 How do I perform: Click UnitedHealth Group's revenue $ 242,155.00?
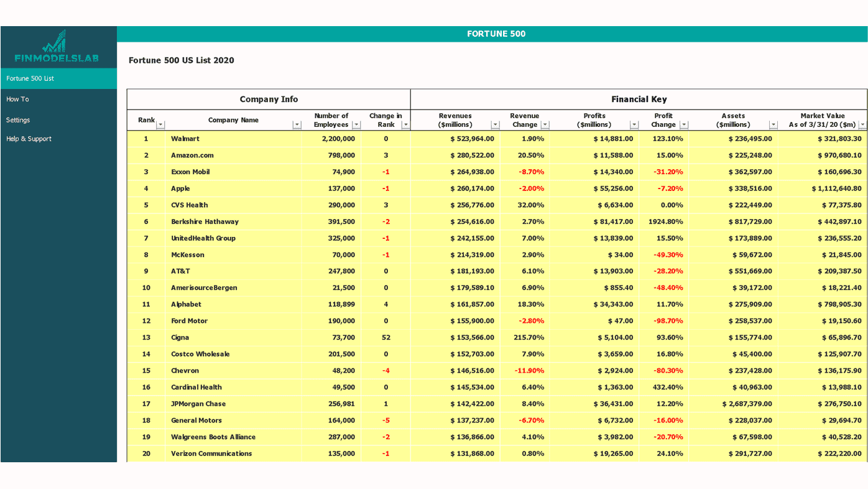click(472, 238)
